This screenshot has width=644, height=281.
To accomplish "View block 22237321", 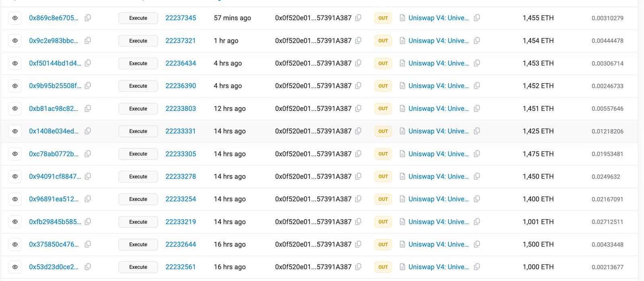I will coord(181,41).
